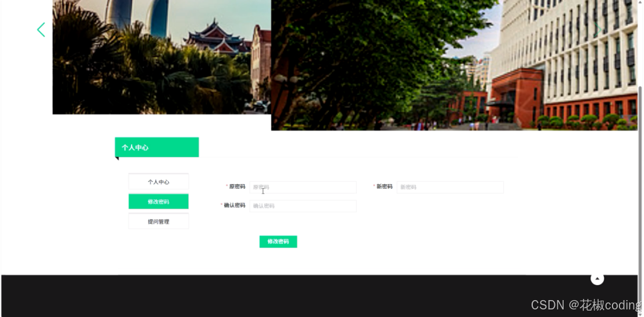644x317 pixels.
Task: Click the back-to-top round arrow button
Action: [597, 279]
